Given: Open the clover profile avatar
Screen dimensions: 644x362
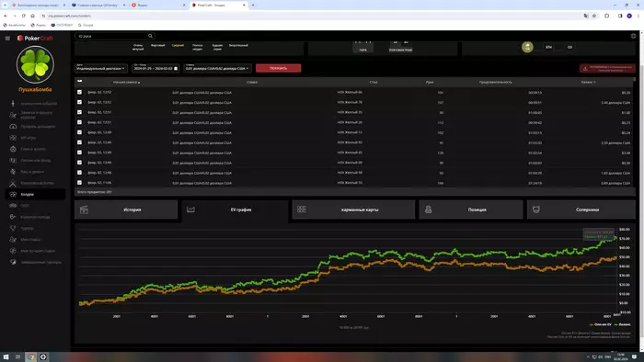Looking at the screenshot, I should pyautogui.click(x=35, y=64).
